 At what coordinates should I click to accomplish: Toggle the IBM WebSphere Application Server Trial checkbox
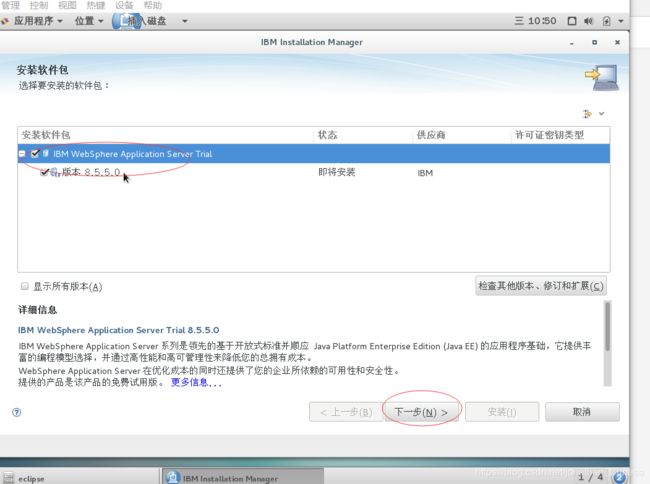click(x=35, y=154)
